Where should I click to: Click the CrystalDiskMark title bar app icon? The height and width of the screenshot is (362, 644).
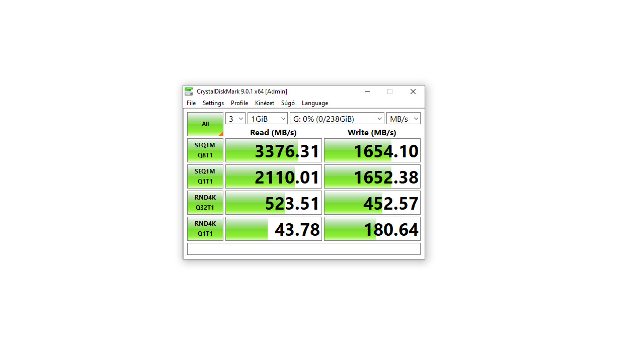(189, 92)
